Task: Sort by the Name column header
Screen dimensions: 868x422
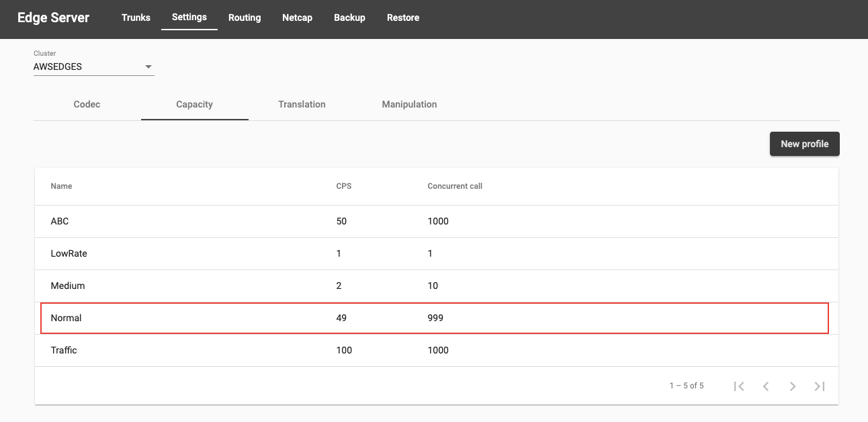Action: (61, 186)
